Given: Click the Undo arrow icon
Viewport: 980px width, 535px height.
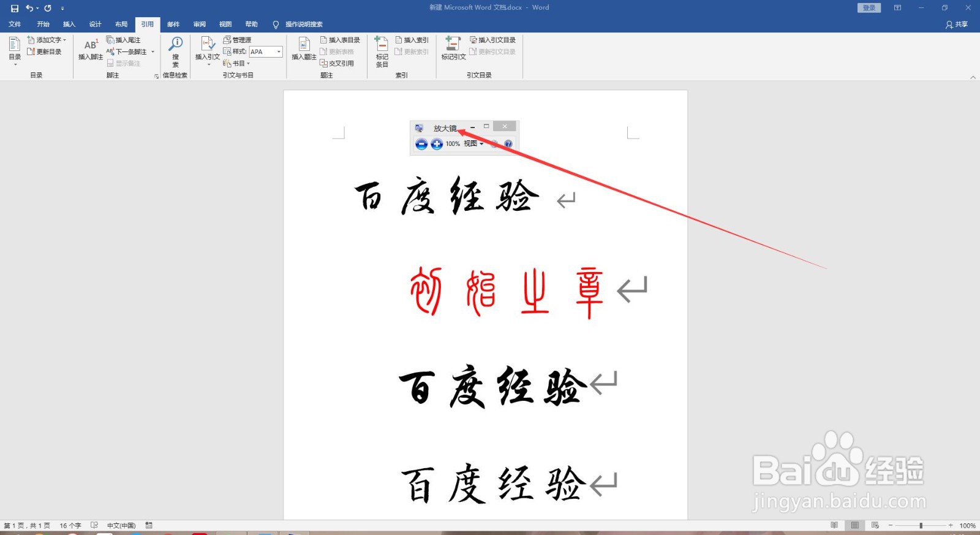Looking at the screenshot, I should (x=29, y=8).
